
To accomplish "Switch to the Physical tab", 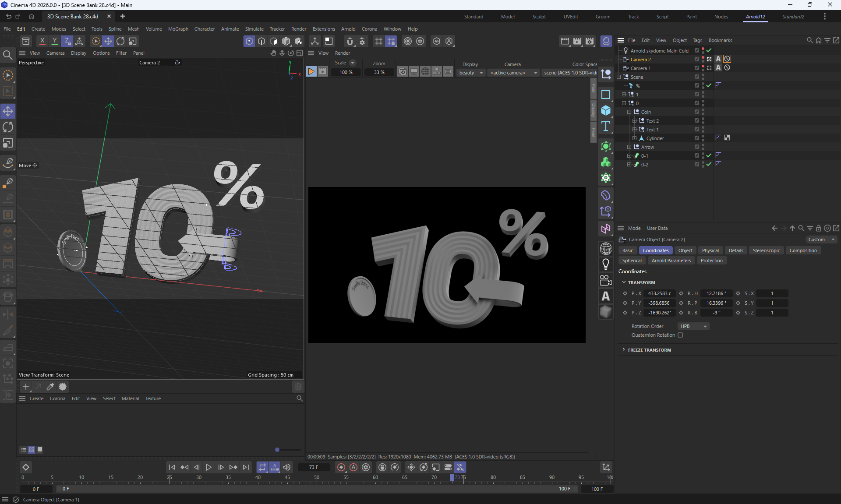I will pos(710,250).
